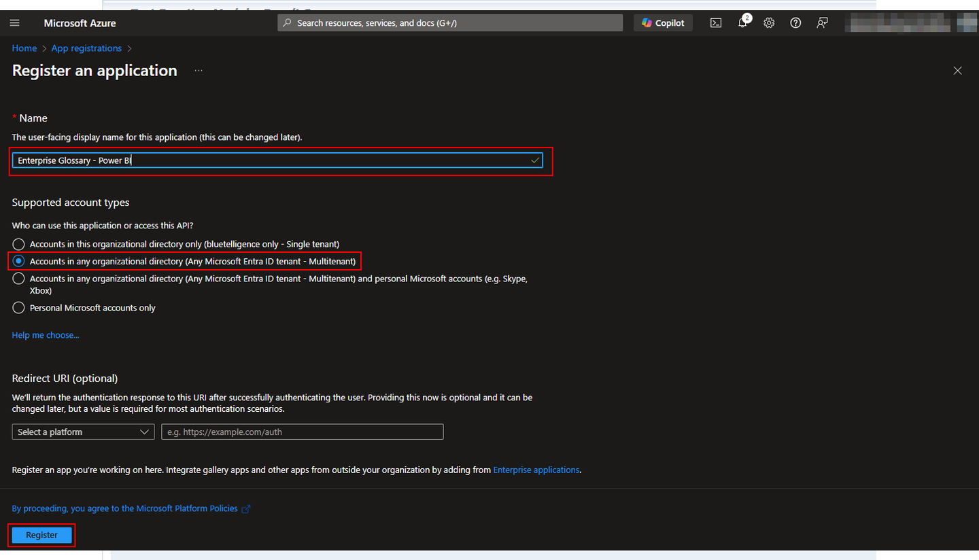Click the Copilot button

coord(663,23)
